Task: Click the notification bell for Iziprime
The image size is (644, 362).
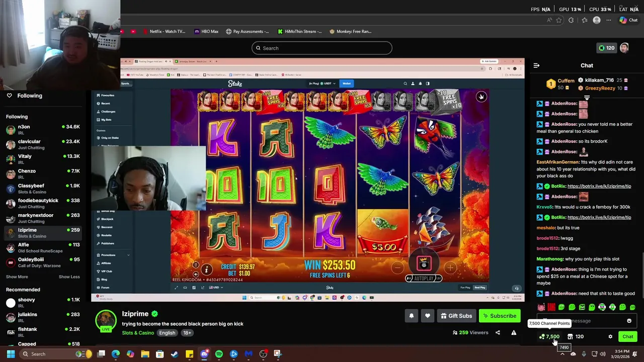Action: (411, 316)
